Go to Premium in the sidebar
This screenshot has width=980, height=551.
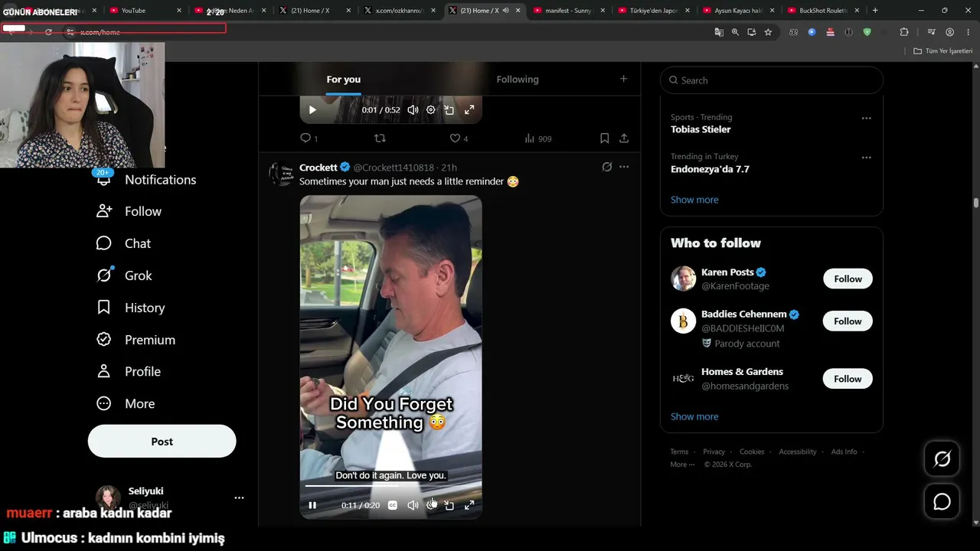pos(136,340)
